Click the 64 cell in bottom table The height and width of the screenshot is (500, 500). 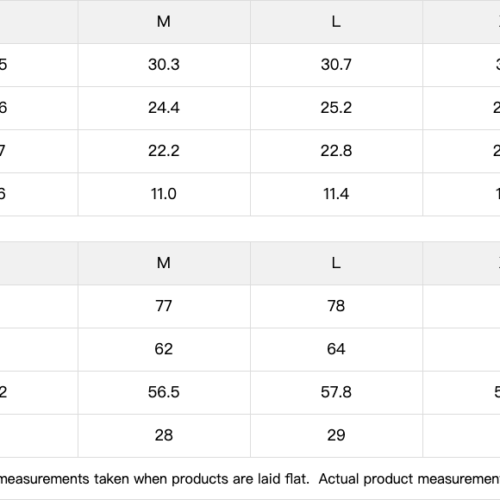tap(336, 349)
